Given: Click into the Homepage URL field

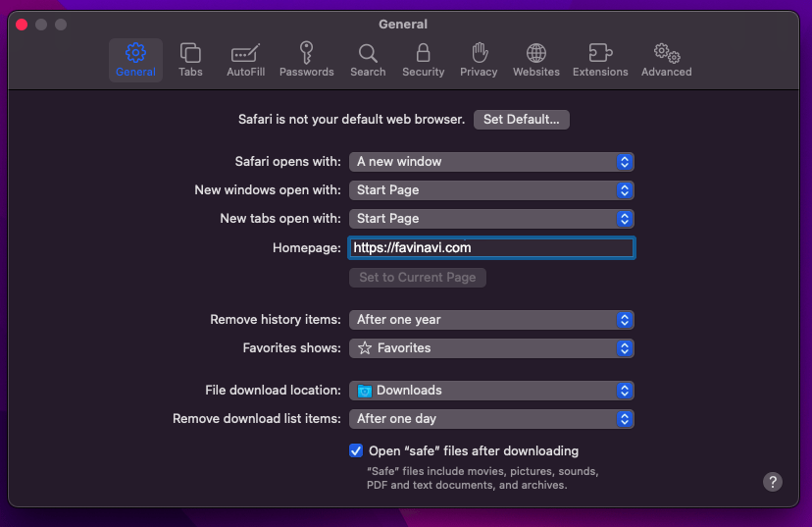Looking at the screenshot, I should pyautogui.click(x=491, y=247).
